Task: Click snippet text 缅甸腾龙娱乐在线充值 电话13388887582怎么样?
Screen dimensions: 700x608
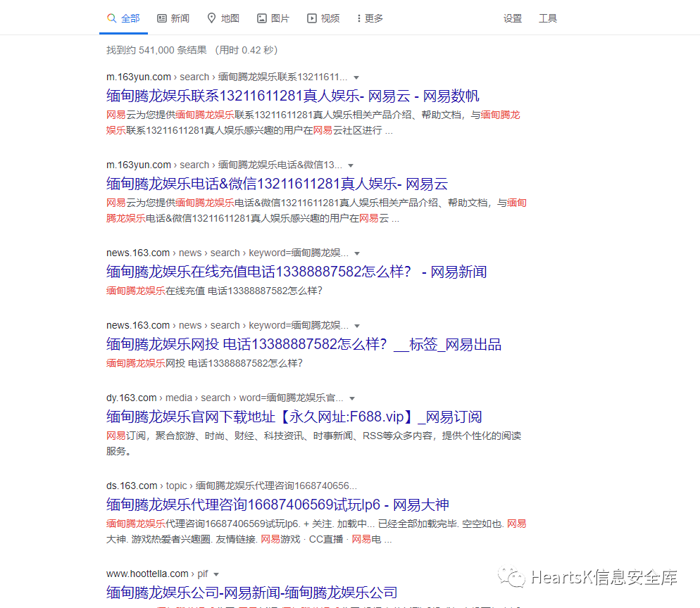Action: [214, 291]
